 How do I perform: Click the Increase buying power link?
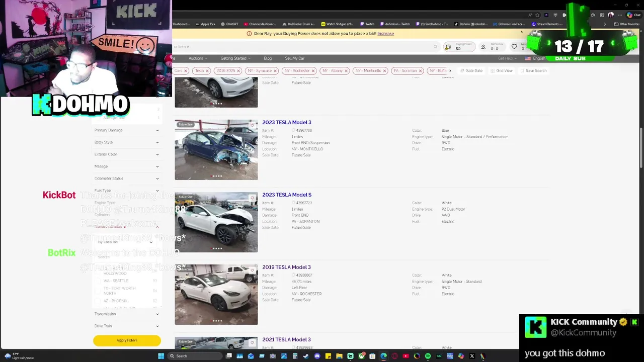(x=385, y=34)
